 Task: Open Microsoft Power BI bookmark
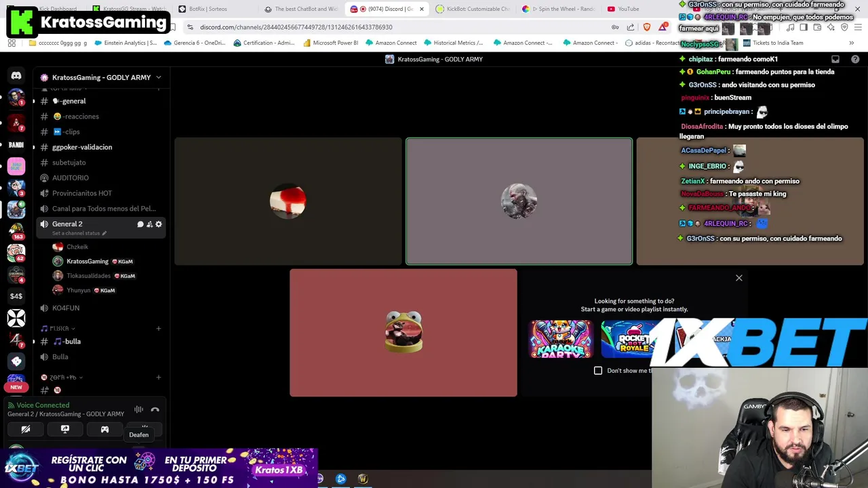tap(331, 43)
